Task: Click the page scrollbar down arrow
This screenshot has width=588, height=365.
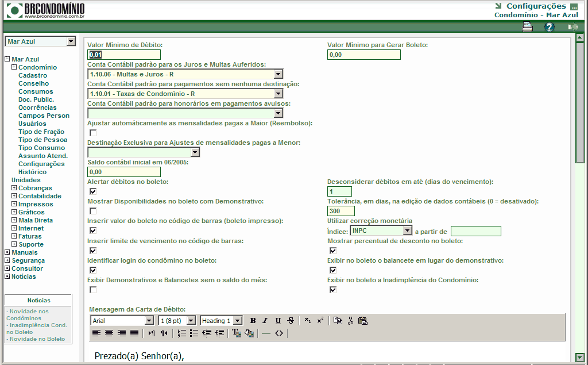Action: pos(580,358)
